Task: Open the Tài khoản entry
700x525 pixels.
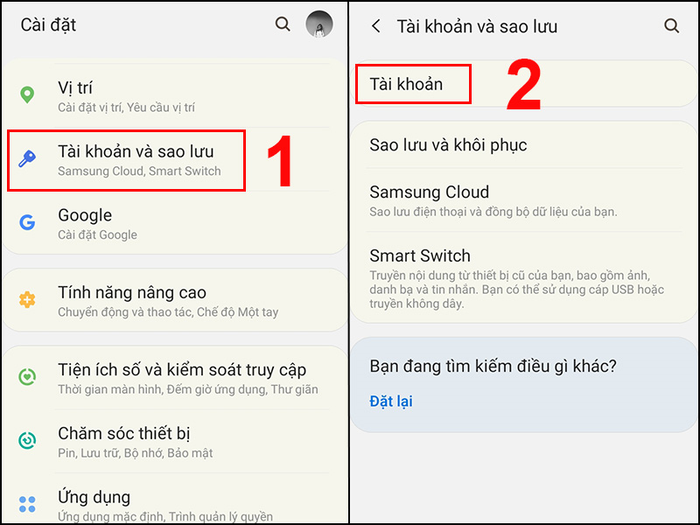Action: [524, 84]
